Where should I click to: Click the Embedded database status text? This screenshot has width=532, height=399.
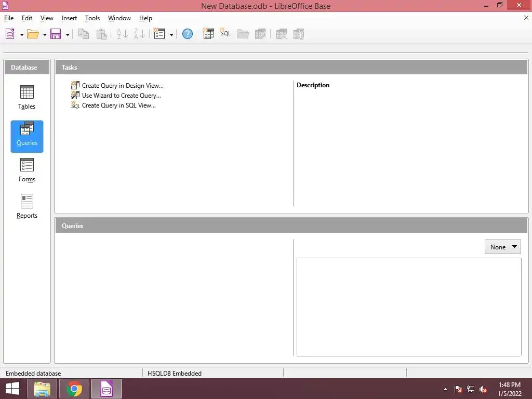click(33, 373)
